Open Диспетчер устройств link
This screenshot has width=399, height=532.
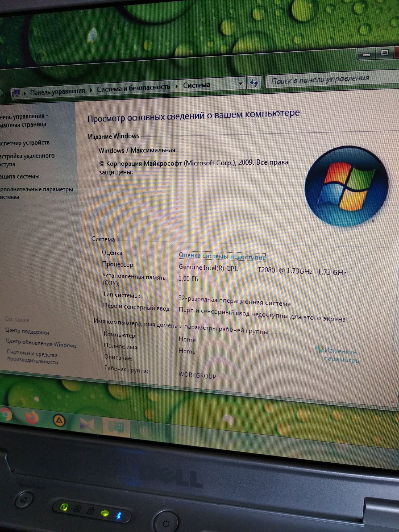pos(25,143)
